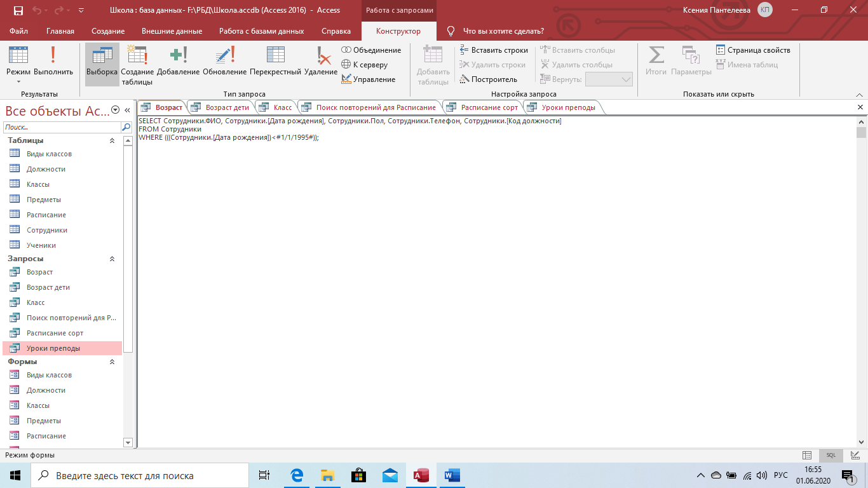Select Управление data-definition query
The width and height of the screenshot is (868, 488).
pos(369,79)
